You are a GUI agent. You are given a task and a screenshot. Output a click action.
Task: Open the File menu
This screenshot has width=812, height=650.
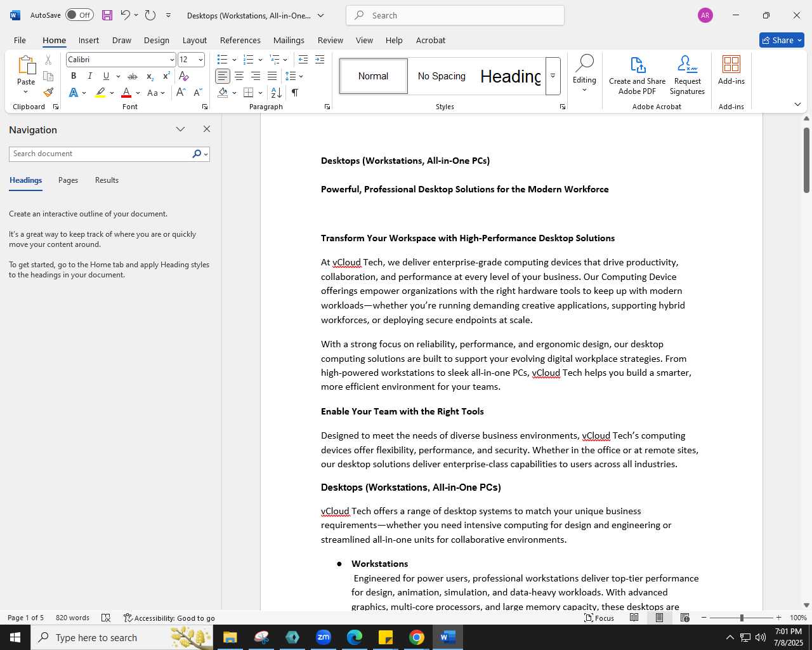(x=20, y=40)
